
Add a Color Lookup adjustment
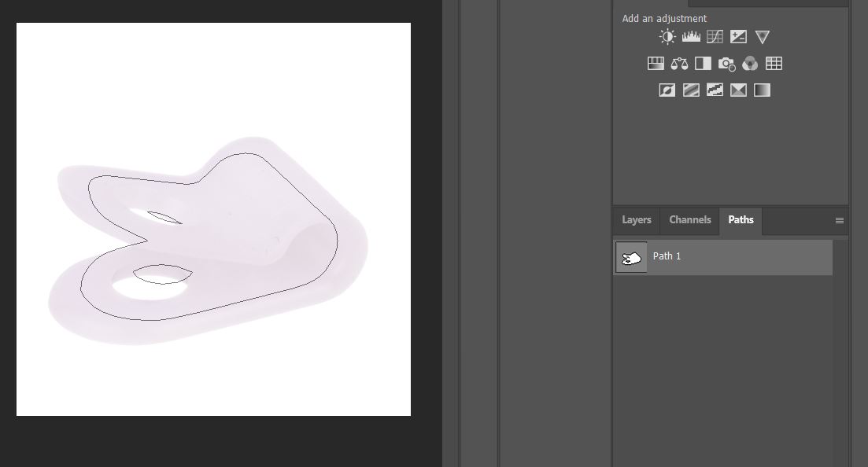pos(774,64)
